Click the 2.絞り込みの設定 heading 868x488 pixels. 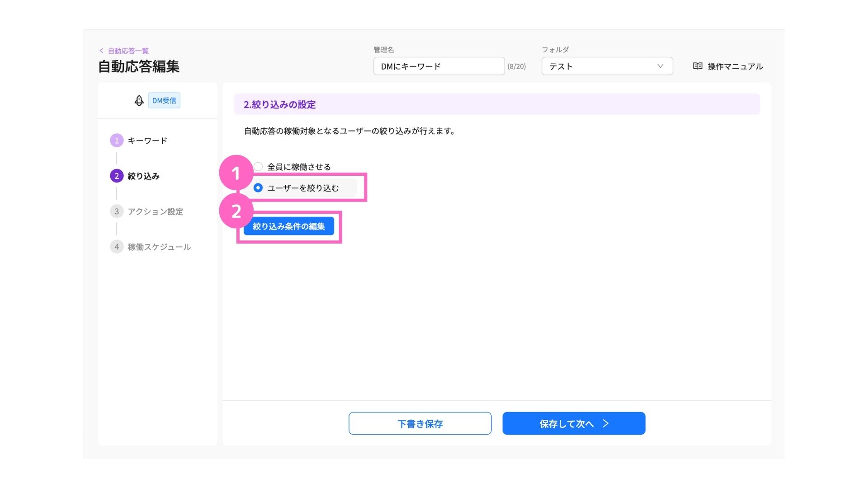tap(279, 104)
